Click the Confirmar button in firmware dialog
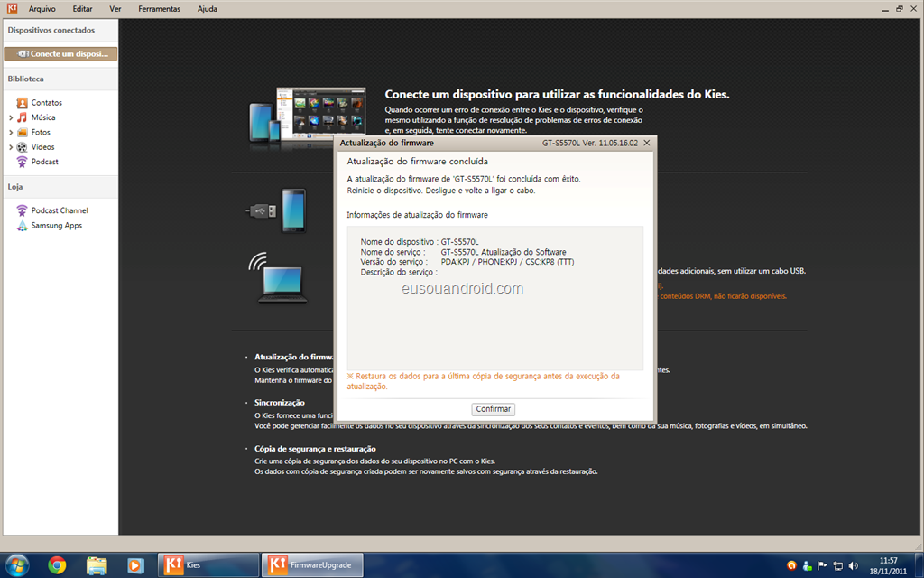Screen dimensions: 924x578 (x=494, y=409)
